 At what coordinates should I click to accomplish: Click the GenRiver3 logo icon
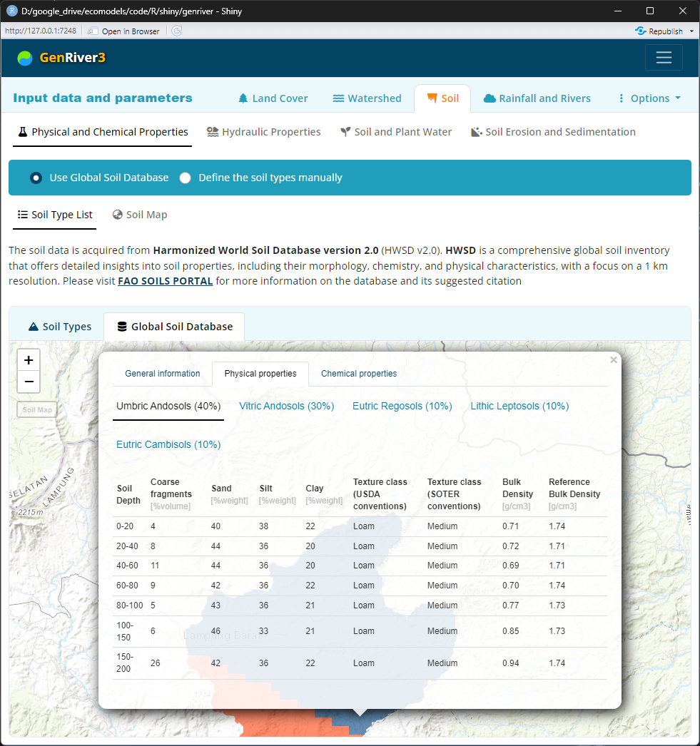click(x=25, y=58)
